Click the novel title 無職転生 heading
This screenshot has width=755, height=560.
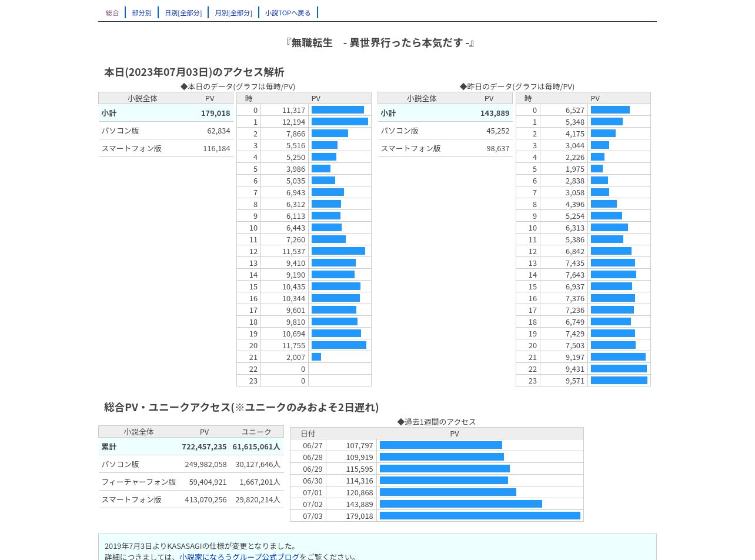380,43
